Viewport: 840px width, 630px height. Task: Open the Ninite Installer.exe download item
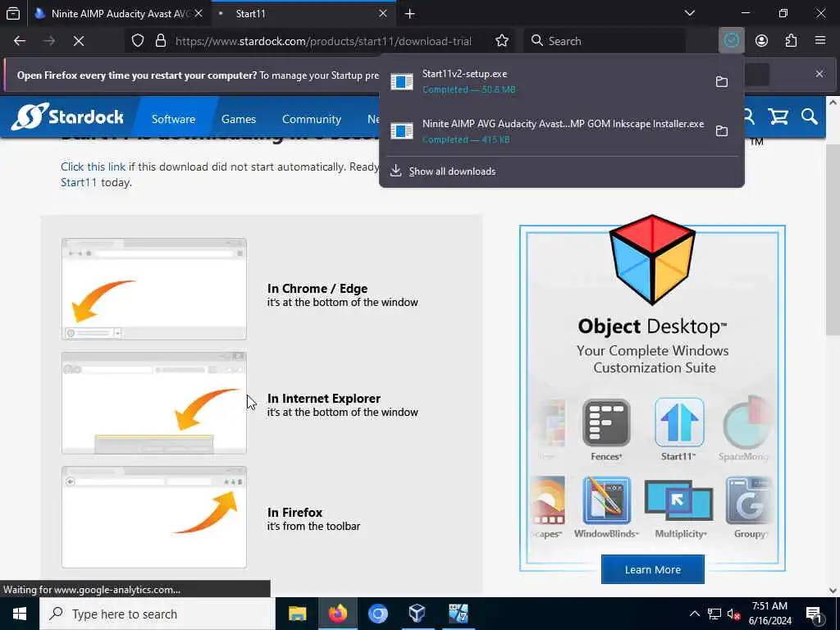(545, 131)
